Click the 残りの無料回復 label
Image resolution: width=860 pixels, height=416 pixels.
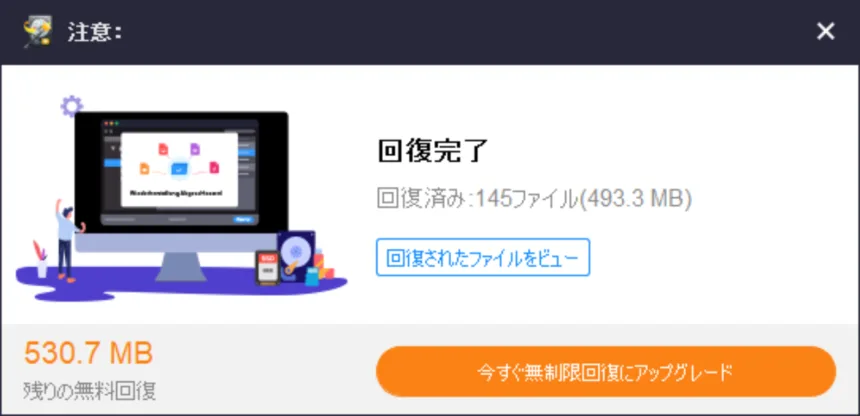click(90, 391)
